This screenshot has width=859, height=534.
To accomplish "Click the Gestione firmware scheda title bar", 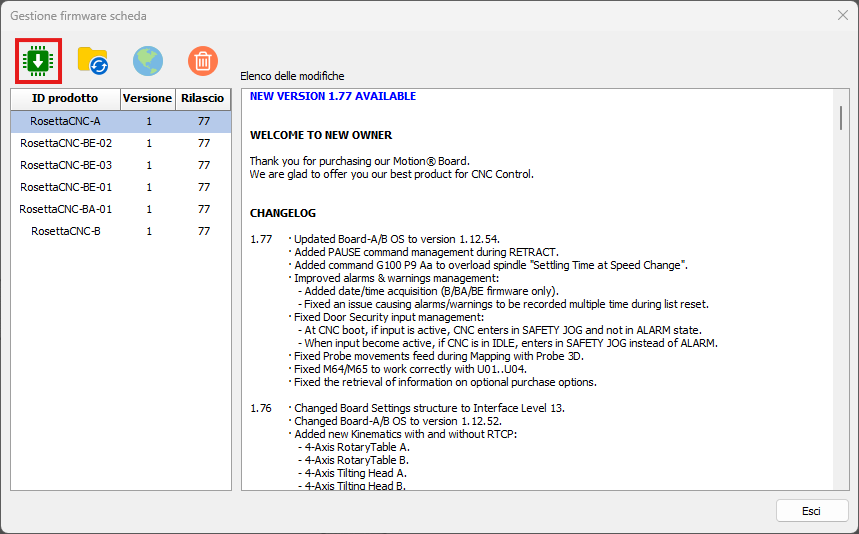I will (x=400, y=15).
